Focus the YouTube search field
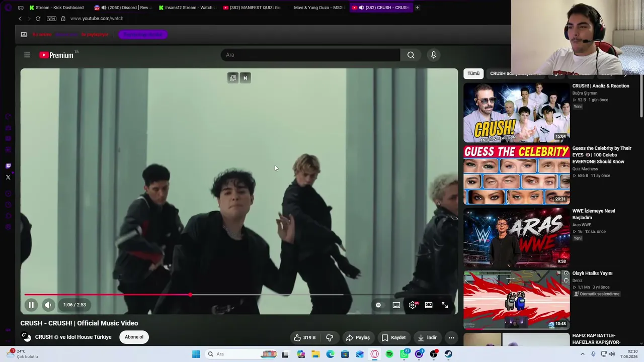 310,55
